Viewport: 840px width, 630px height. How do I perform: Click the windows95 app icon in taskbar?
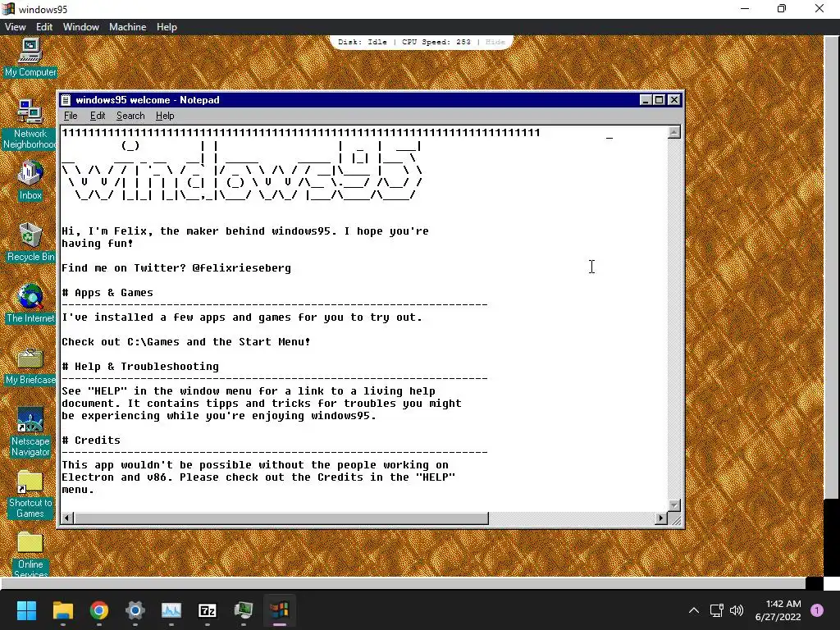[x=280, y=610]
